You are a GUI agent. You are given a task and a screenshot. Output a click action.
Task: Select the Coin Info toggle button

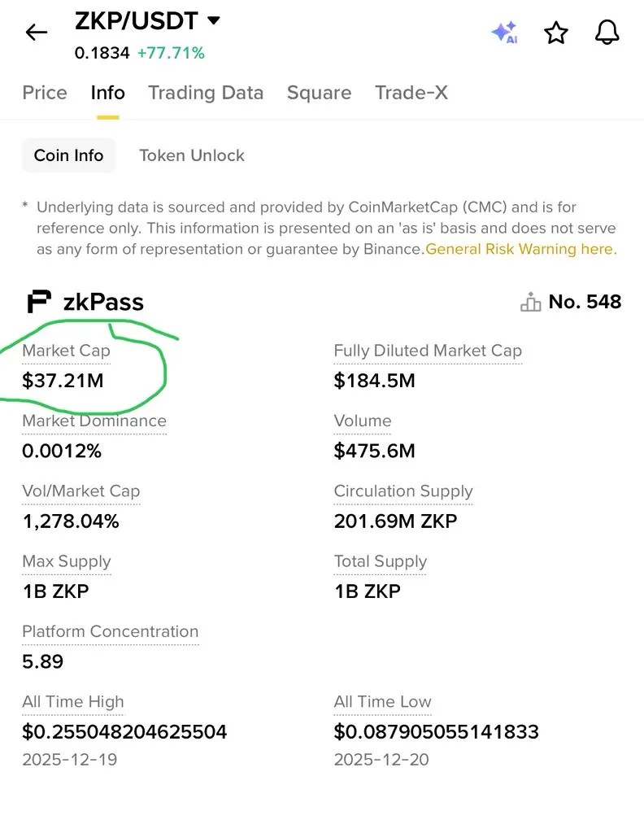click(68, 155)
